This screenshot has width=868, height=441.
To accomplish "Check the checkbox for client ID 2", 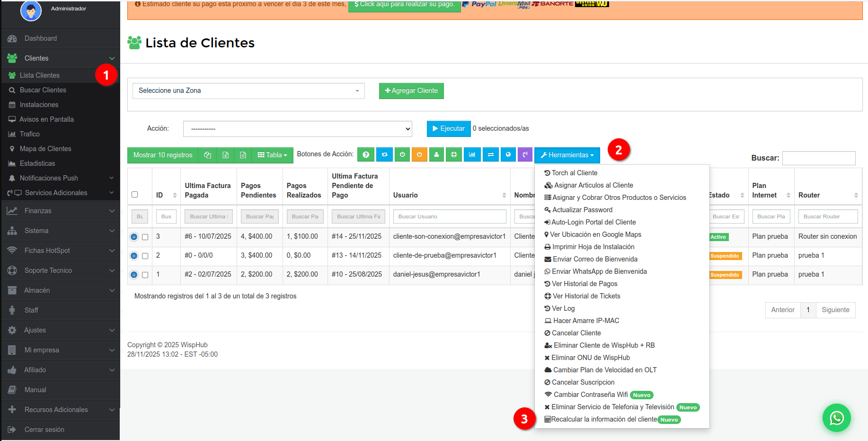I will 145,256.
